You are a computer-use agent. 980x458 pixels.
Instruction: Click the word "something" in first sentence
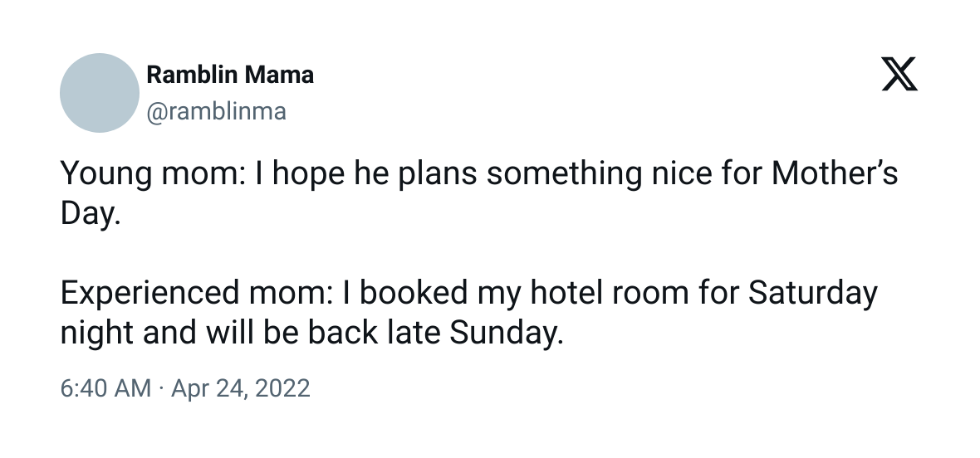click(565, 173)
